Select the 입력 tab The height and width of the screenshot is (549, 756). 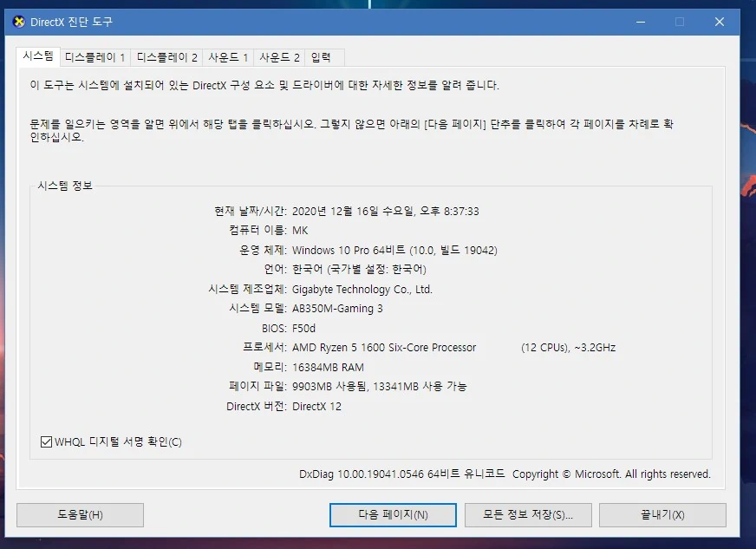(x=322, y=57)
